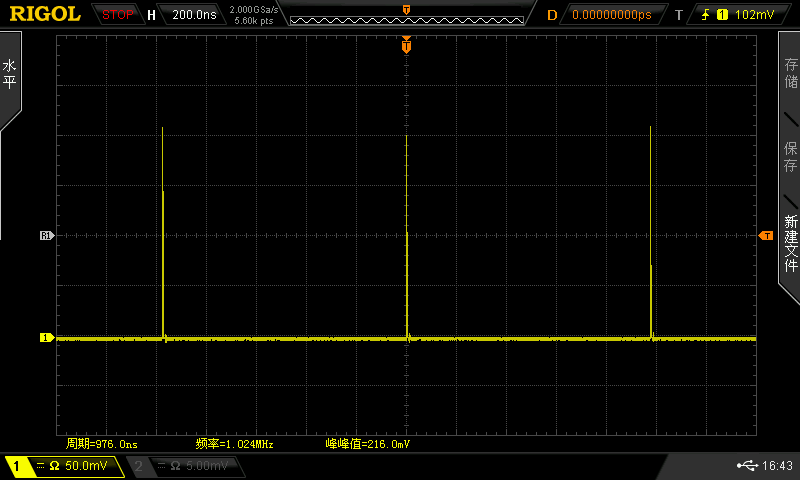Toggle the dimmed channel 2 indicator
Image resolution: width=800 pixels, height=480 pixels.
click(138, 466)
